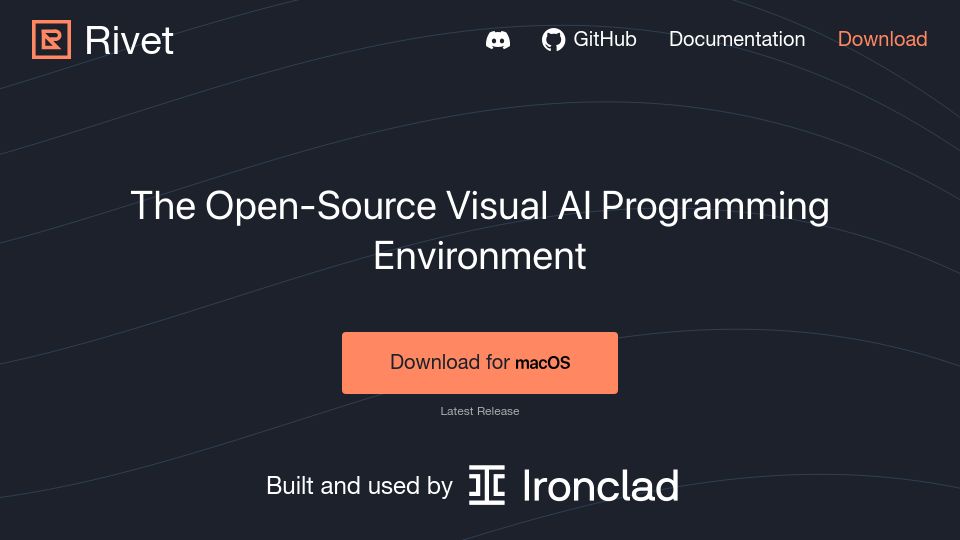Open the Latest Release link

tap(480, 411)
